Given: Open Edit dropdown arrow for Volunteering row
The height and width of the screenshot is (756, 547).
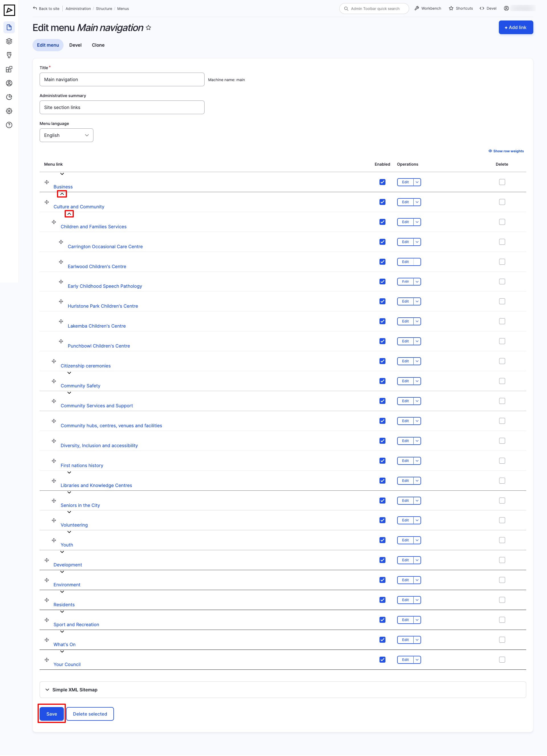Looking at the screenshot, I should click(417, 520).
